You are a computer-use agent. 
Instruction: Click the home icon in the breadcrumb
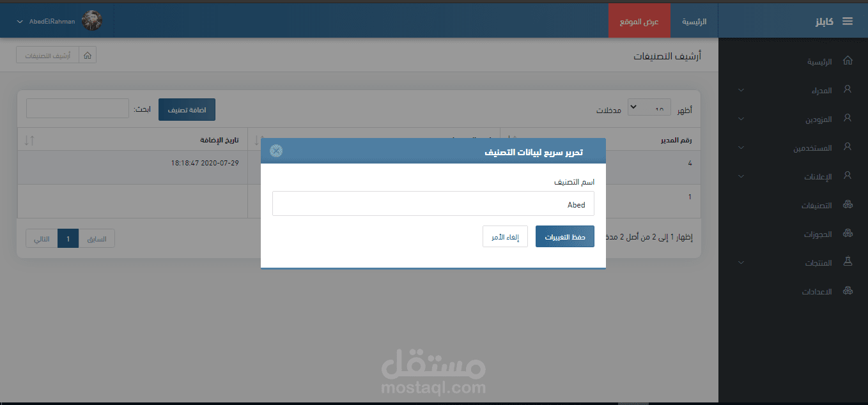88,55
